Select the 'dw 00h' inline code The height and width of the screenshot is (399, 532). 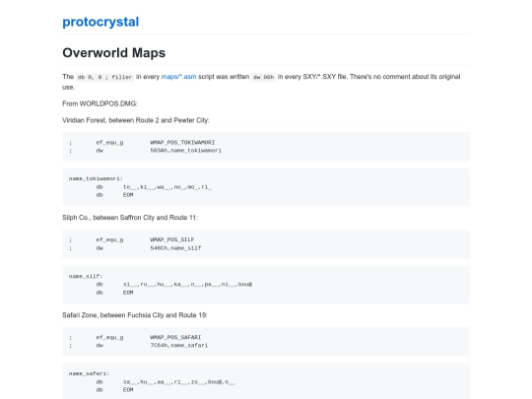tap(263, 77)
